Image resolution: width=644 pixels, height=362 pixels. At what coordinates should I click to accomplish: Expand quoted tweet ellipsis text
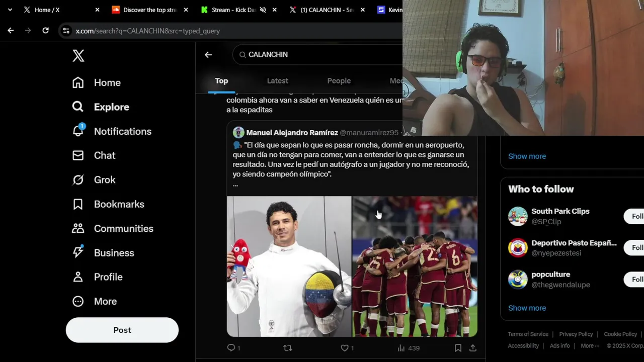(235, 184)
